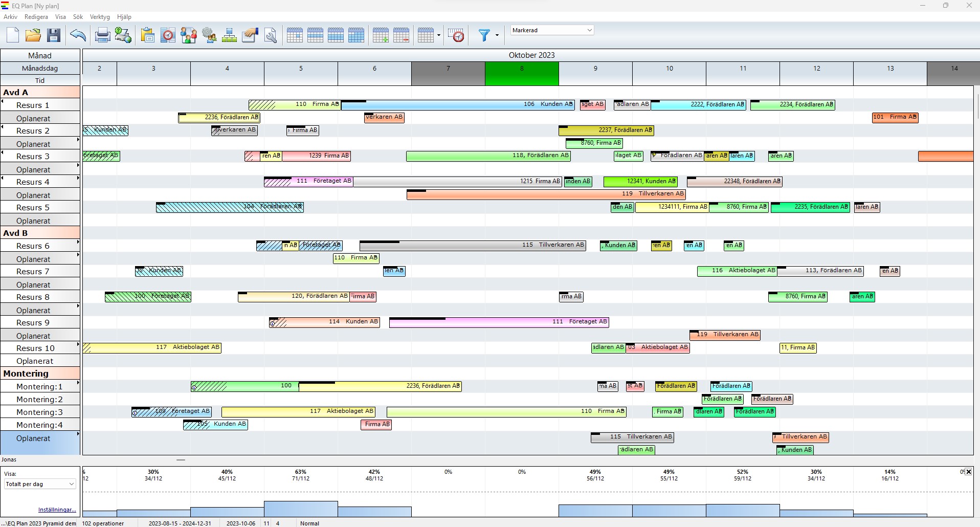980x527 pixels.
Task: Open the Visa menu
Action: click(60, 17)
